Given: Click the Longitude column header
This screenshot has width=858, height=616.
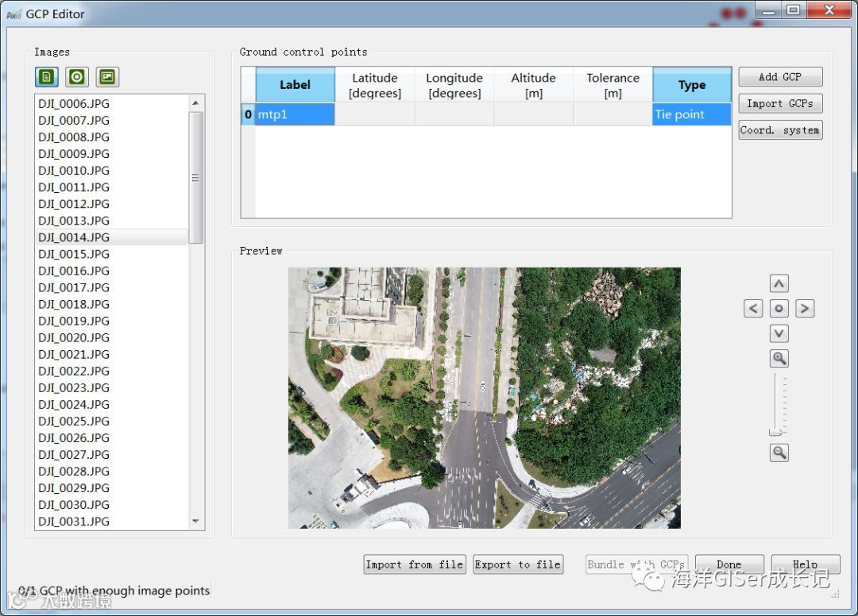Looking at the screenshot, I should [x=454, y=85].
